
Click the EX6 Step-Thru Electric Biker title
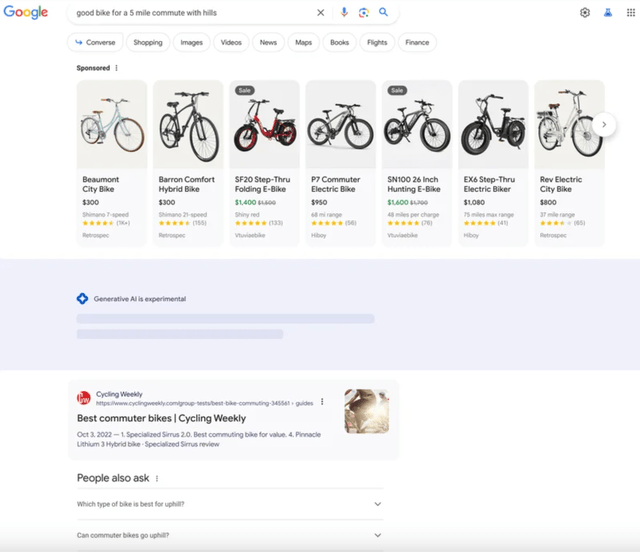[489, 184]
